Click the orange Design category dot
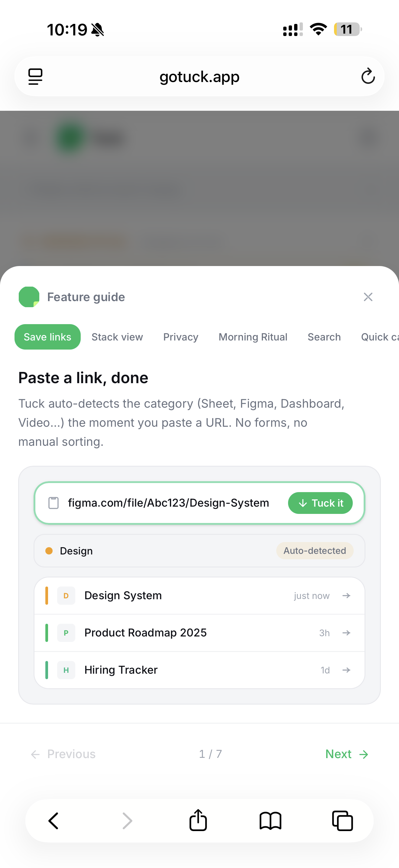The image size is (399, 868). pyautogui.click(x=49, y=551)
